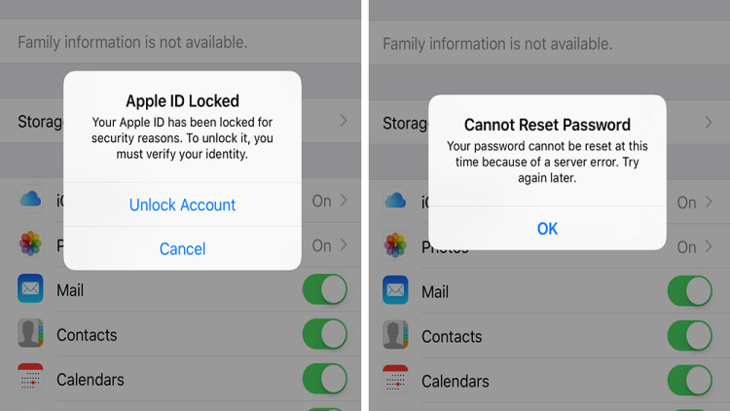Tap Contacts label in right screenshot
The image size is (730, 411).
452,337
